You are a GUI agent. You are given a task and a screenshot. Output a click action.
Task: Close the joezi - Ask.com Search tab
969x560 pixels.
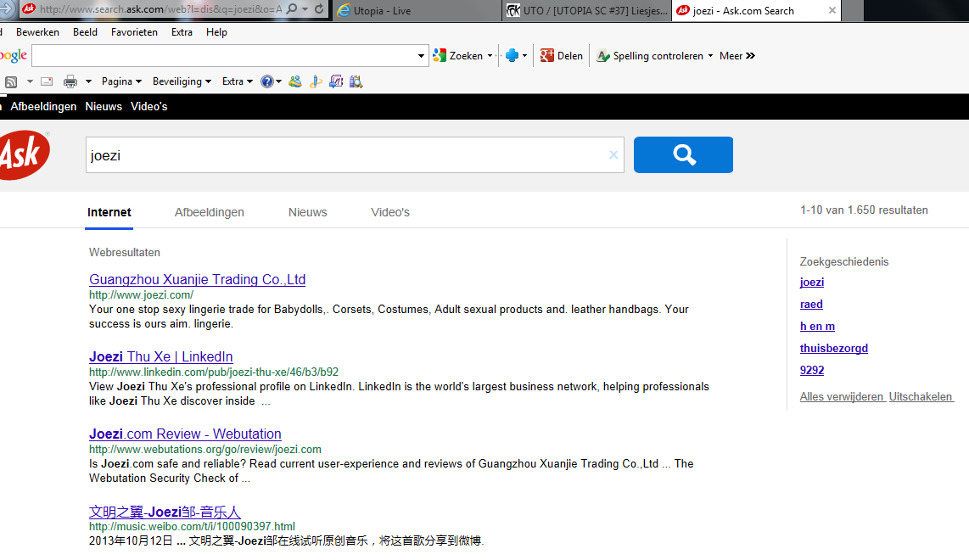click(832, 10)
